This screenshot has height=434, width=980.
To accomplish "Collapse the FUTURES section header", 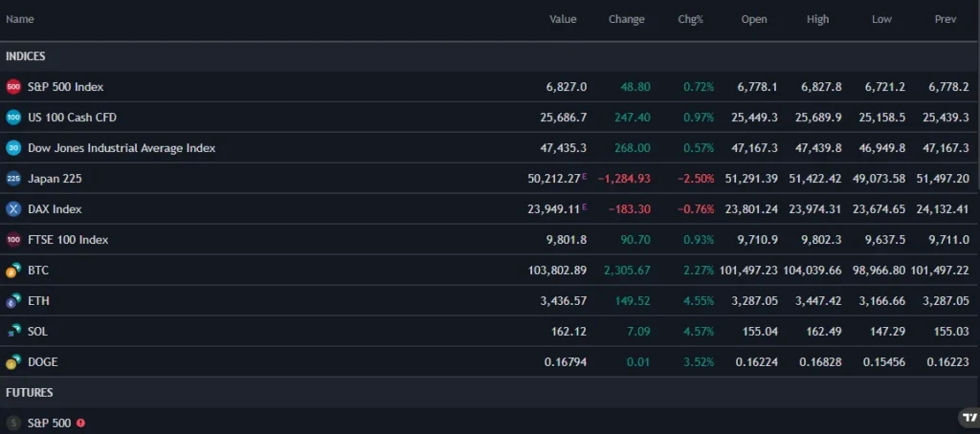I will pos(29,393).
